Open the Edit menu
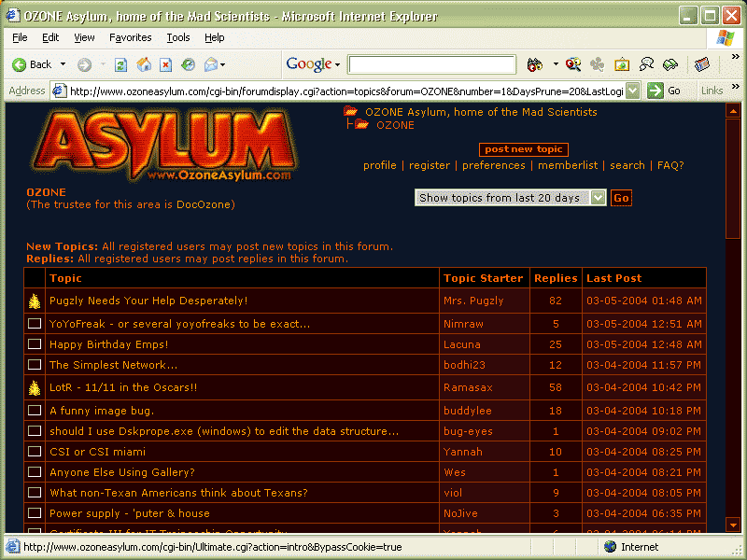The height and width of the screenshot is (560, 747). tap(50, 37)
